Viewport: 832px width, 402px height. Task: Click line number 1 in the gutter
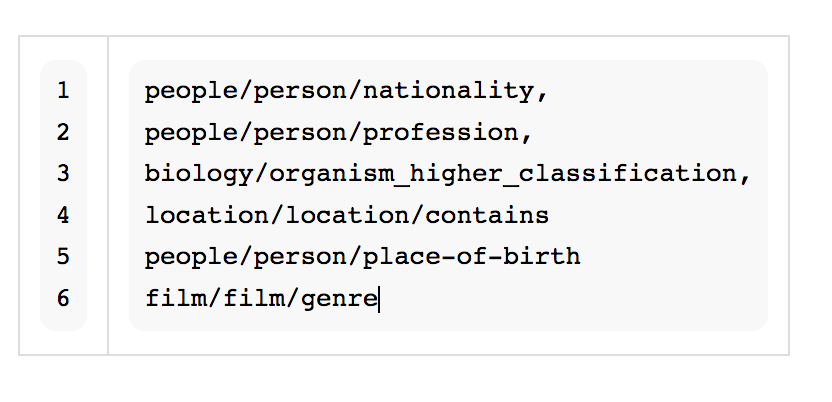[x=63, y=91]
